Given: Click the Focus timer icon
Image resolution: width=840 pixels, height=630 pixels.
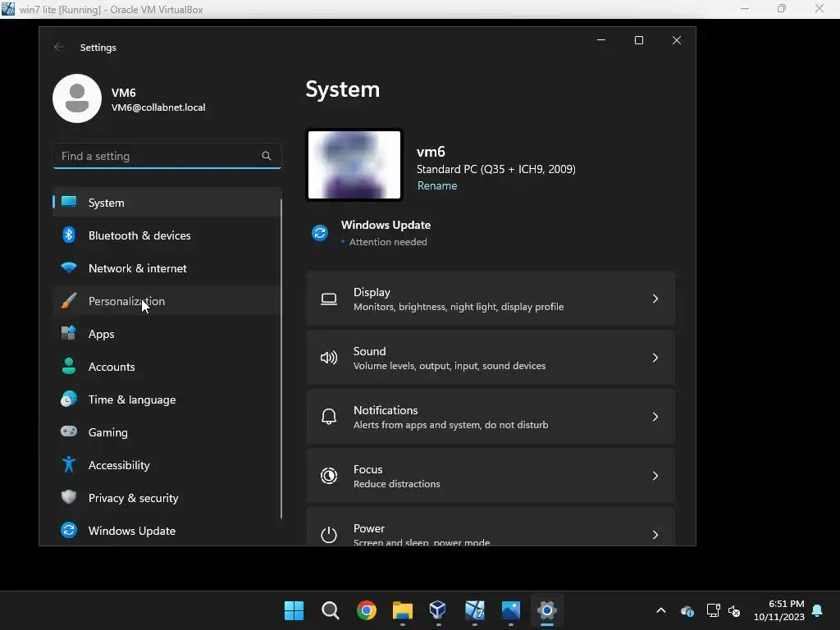Looking at the screenshot, I should tap(329, 476).
